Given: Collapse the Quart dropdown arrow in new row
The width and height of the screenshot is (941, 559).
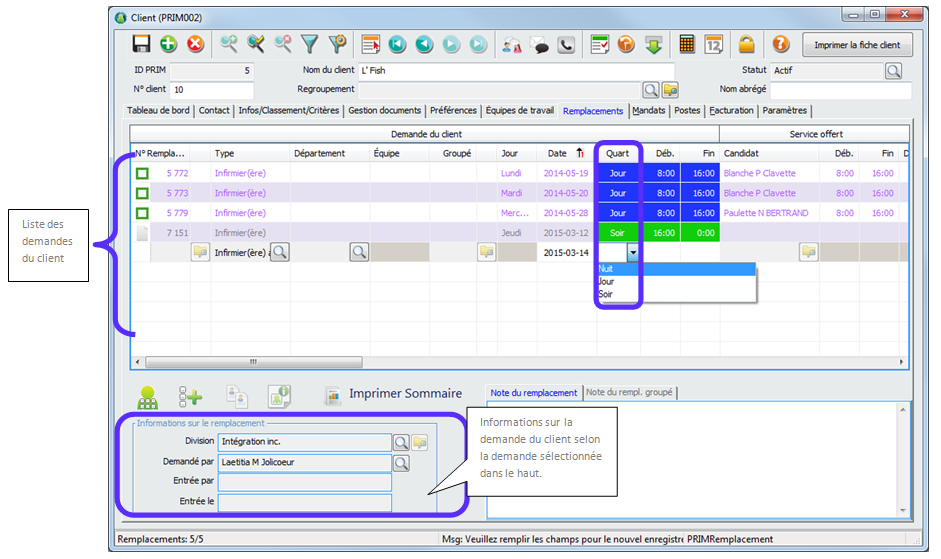Looking at the screenshot, I should (633, 253).
